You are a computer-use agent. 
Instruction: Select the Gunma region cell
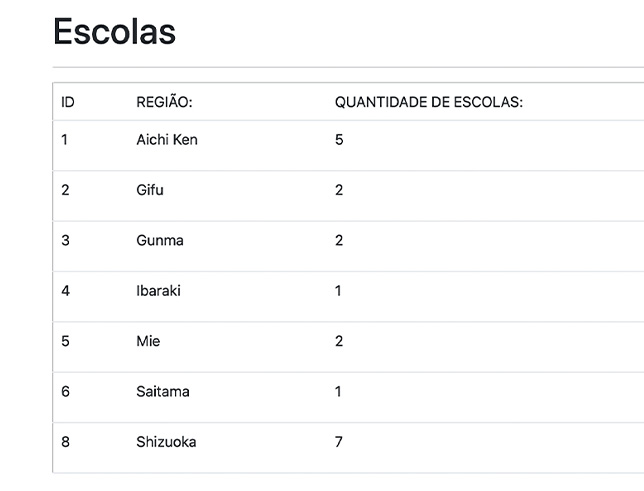coord(160,240)
